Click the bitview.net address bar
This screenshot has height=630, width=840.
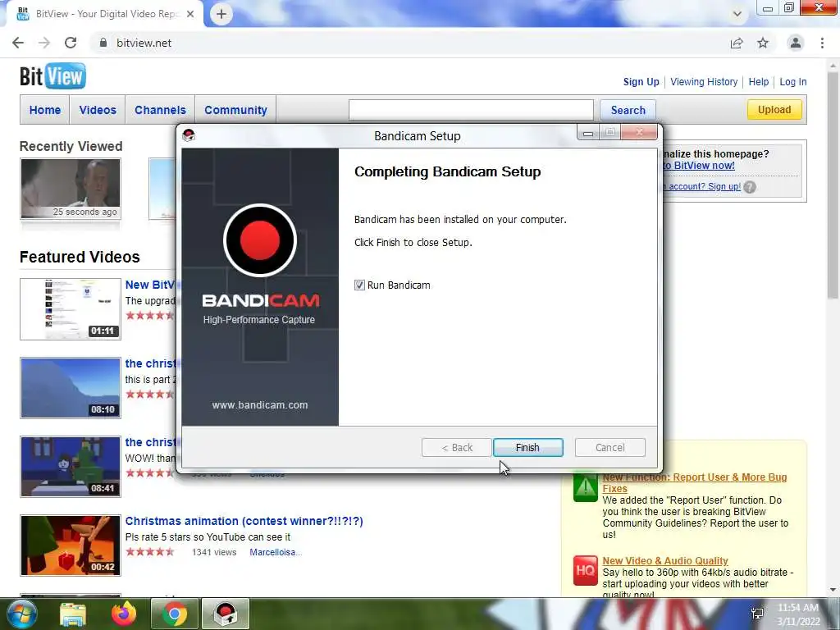407,43
